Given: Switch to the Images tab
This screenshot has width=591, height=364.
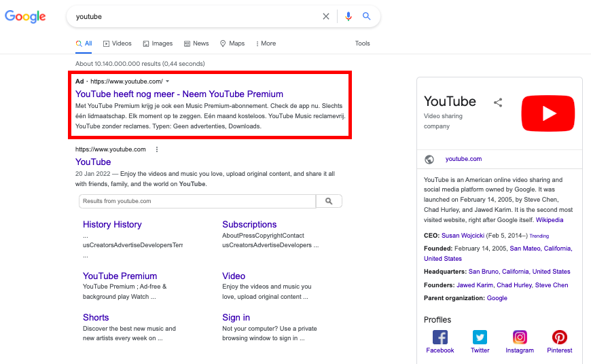Looking at the screenshot, I should [x=158, y=43].
